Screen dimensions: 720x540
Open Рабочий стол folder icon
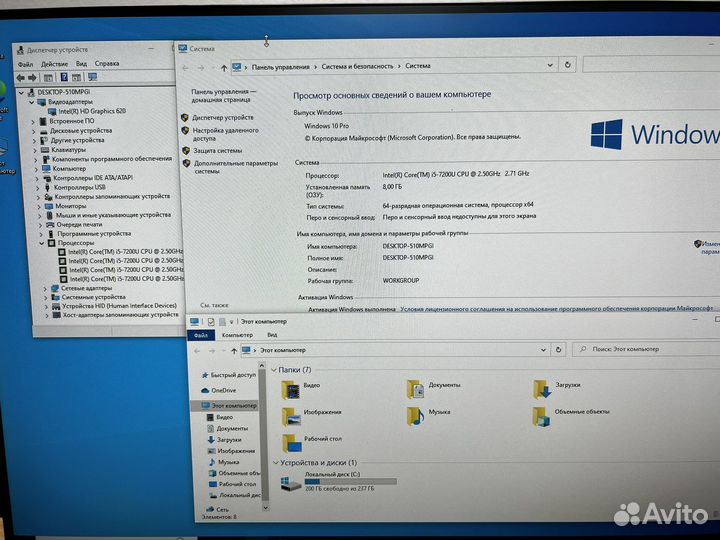pyautogui.click(x=292, y=444)
